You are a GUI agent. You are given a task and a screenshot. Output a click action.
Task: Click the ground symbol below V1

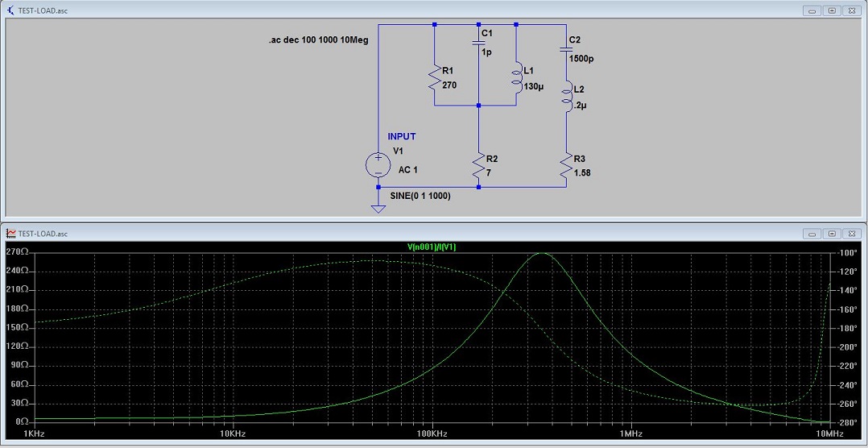pyautogui.click(x=378, y=209)
